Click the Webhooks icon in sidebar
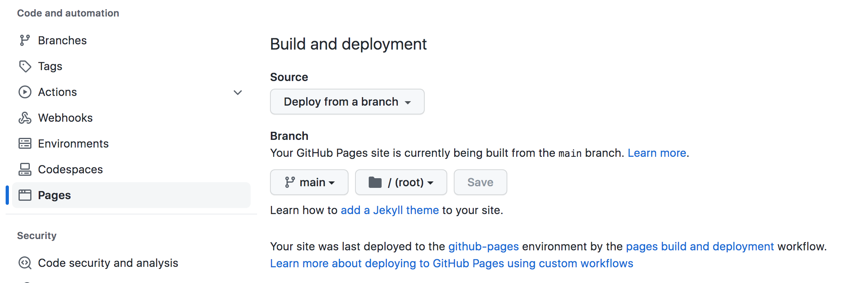868x283 pixels. pos(25,118)
